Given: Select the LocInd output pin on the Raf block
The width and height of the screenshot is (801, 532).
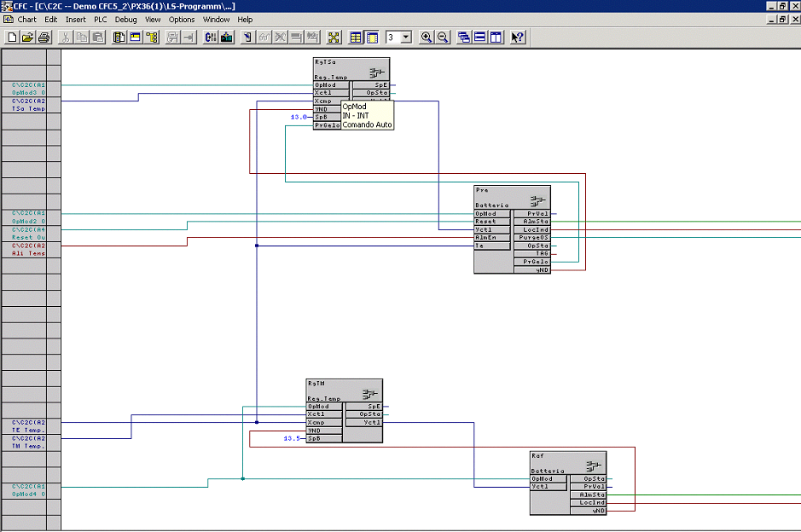Looking at the screenshot, I should click(x=588, y=503).
